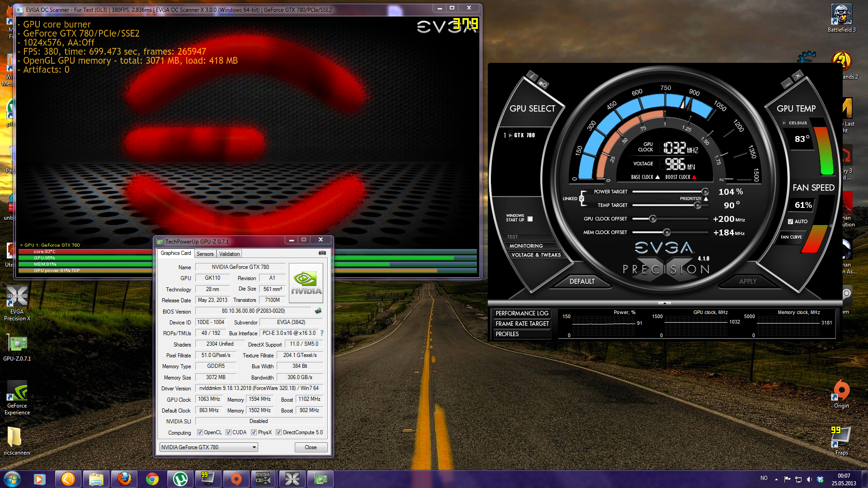Toggle the PhysX checkbox in GPU-Z
This screenshot has height=488, width=868.
254,432
